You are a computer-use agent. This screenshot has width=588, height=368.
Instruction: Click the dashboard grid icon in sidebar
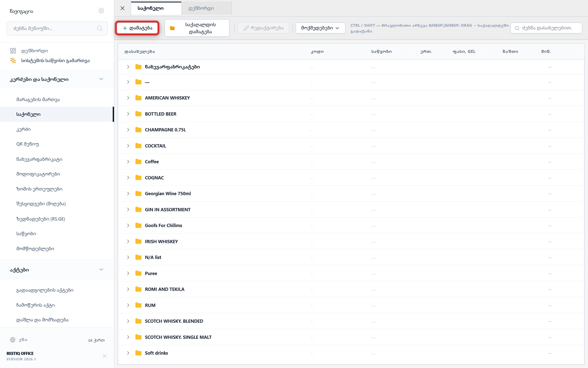point(13,51)
